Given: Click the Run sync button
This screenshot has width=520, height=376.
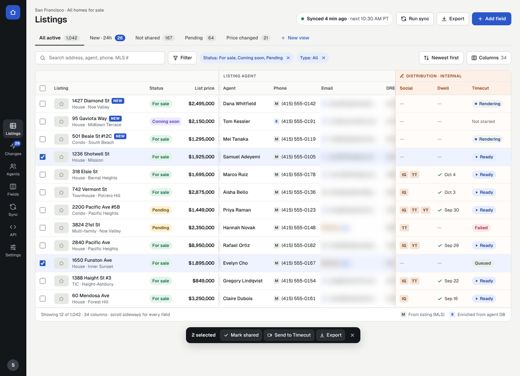Looking at the screenshot, I should [415, 19].
